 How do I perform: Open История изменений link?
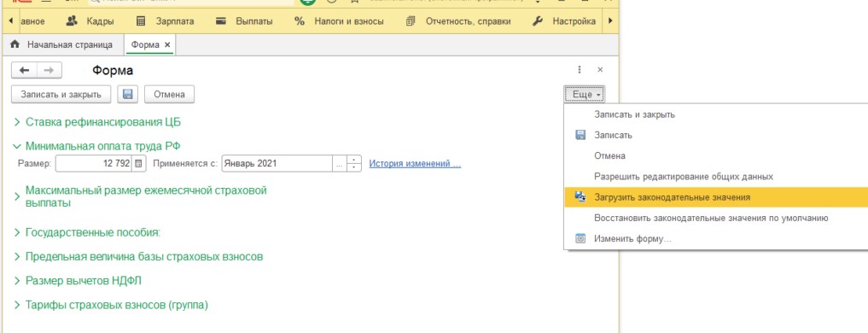tap(415, 163)
